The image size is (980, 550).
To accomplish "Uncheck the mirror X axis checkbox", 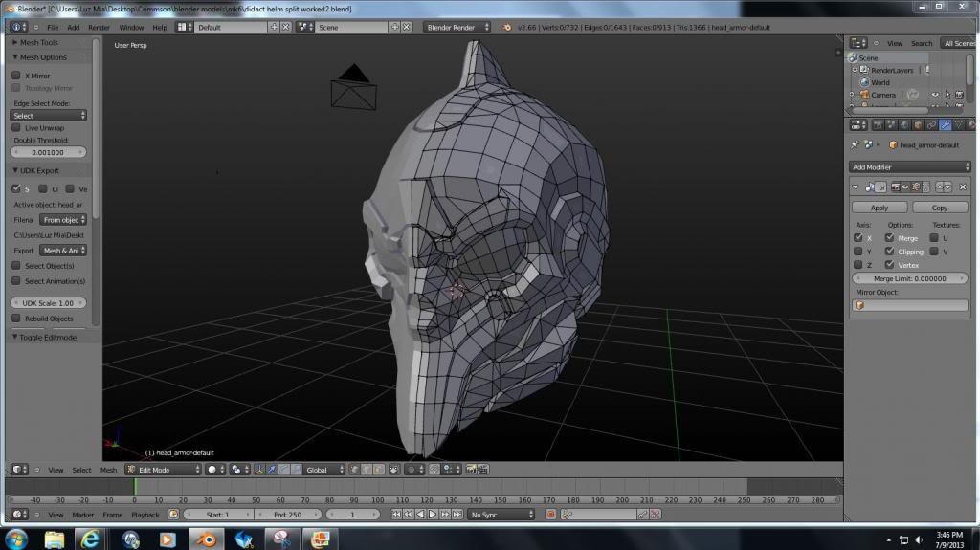I will [x=858, y=237].
